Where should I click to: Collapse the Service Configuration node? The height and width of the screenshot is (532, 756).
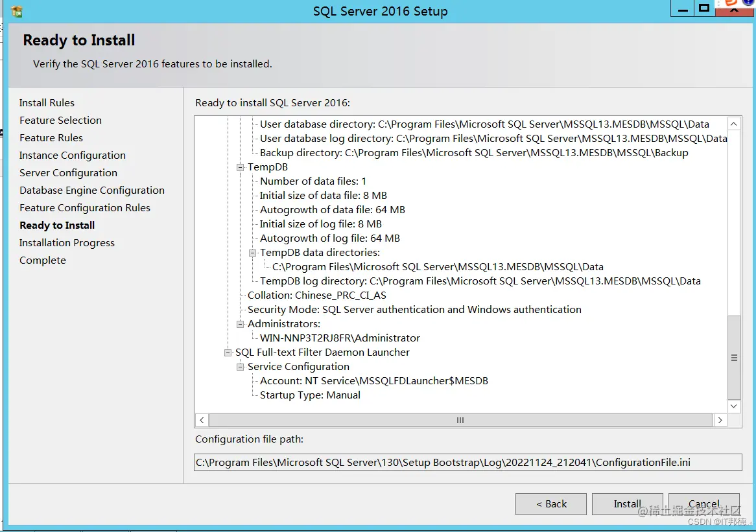(240, 367)
